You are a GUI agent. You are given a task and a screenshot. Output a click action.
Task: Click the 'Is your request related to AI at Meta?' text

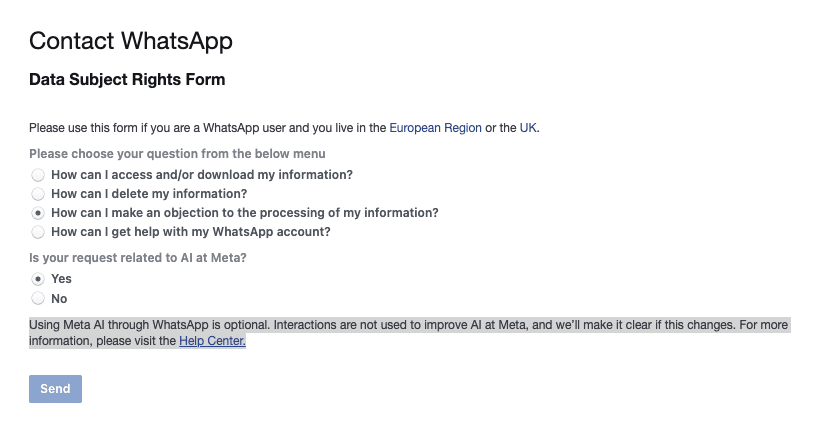click(x=138, y=258)
